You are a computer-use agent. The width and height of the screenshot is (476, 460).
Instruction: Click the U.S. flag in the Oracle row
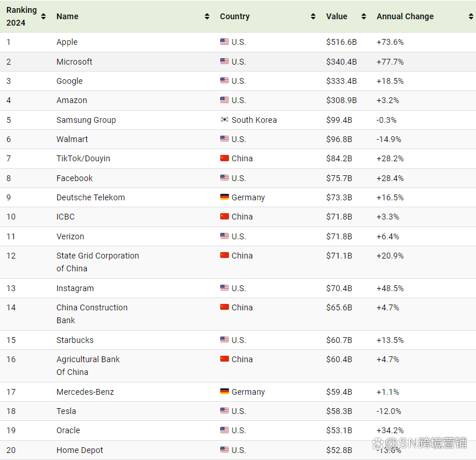(225, 430)
